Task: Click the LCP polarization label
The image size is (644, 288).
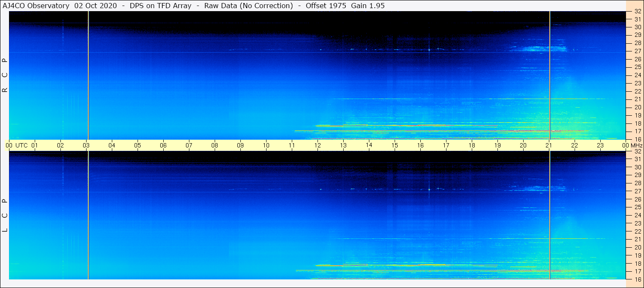Action: tap(5, 215)
